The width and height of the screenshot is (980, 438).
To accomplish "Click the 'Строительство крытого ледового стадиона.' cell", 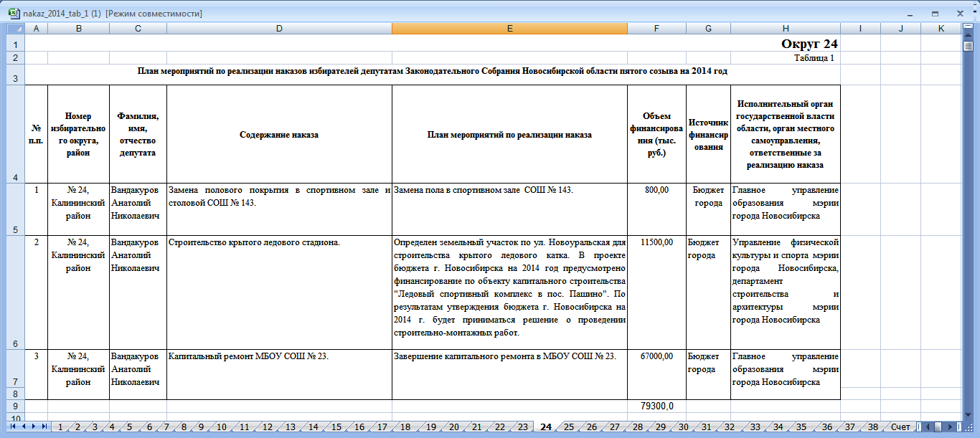I will click(x=279, y=292).
